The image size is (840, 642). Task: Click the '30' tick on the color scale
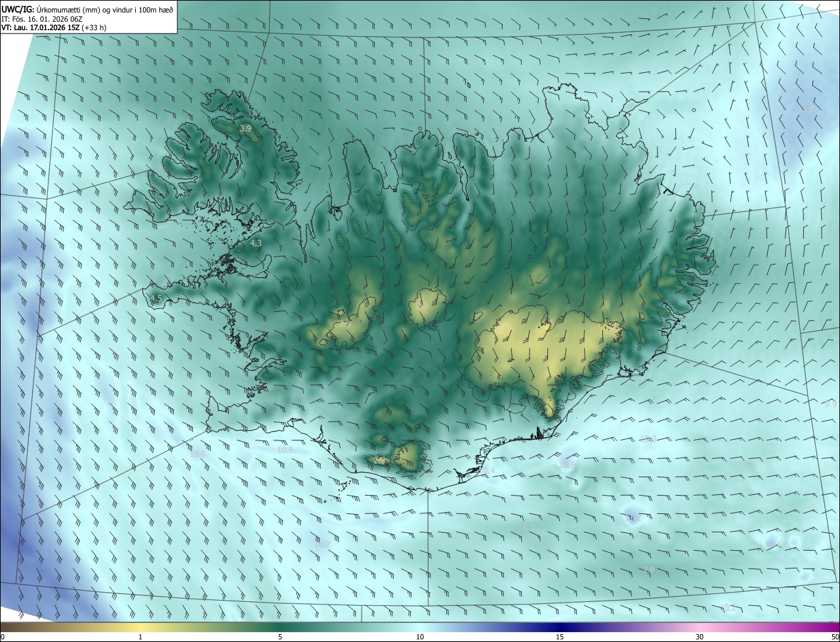tap(700, 637)
